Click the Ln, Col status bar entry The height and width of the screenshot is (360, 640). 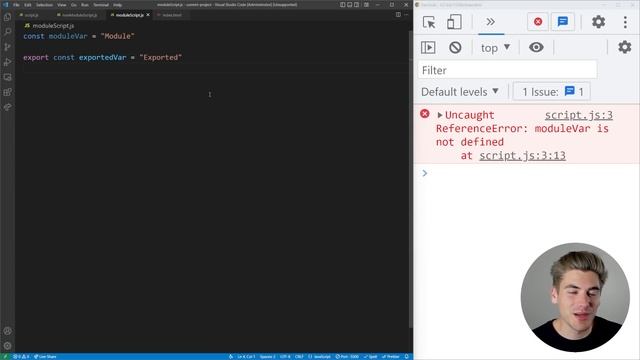coord(246,357)
